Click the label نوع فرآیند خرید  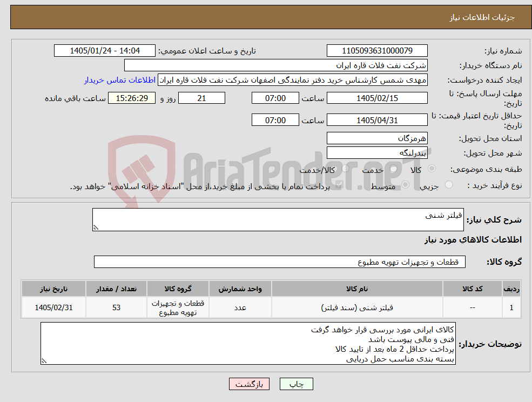[x=494, y=185]
